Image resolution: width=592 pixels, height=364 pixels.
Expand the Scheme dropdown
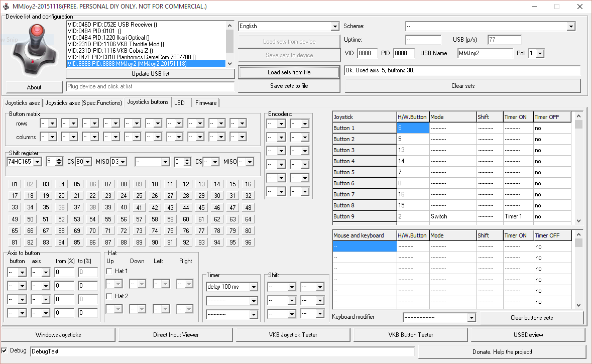tap(571, 26)
